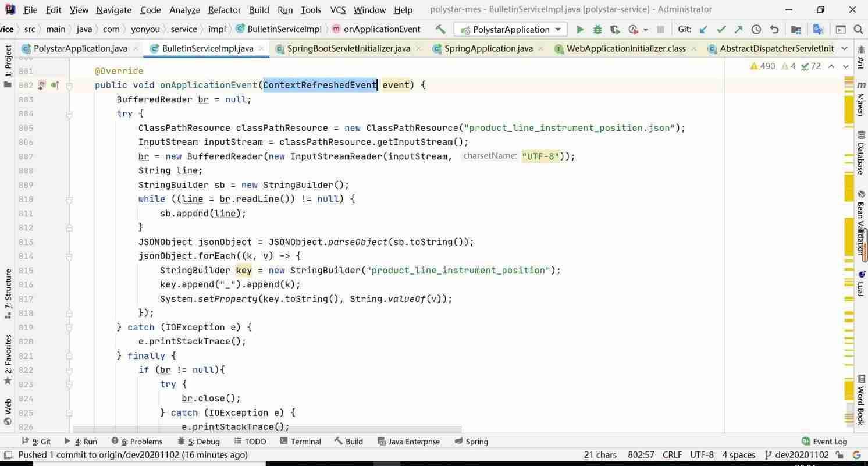Image resolution: width=868 pixels, height=466 pixels.
Task: Build project using the hammer icon
Action: pos(440,29)
